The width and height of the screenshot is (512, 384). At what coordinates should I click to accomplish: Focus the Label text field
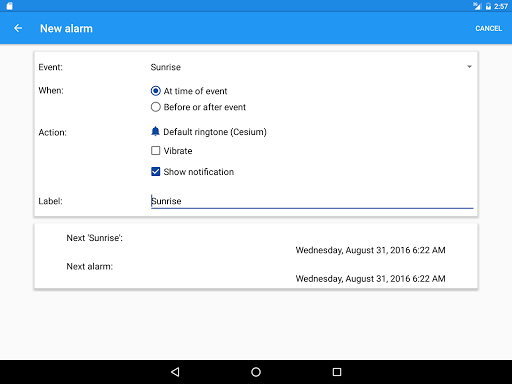coord(312,201)
